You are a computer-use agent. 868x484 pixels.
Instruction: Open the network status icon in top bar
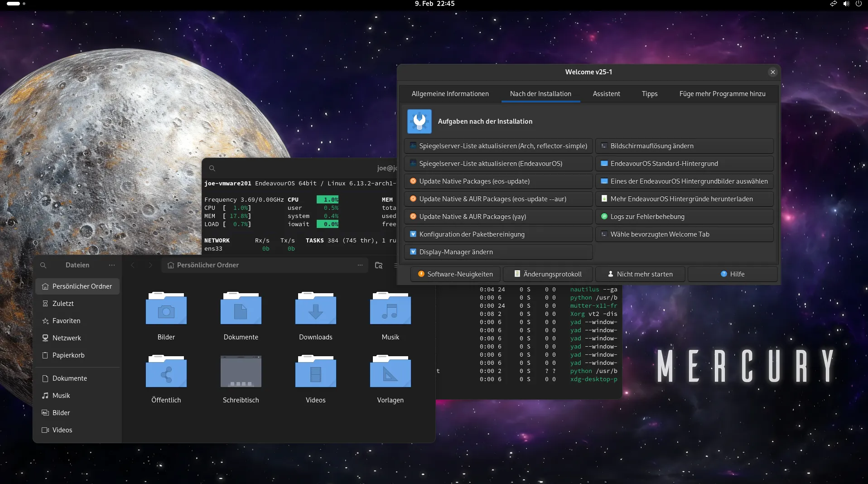pyautogui.click(x=833, y=4)
